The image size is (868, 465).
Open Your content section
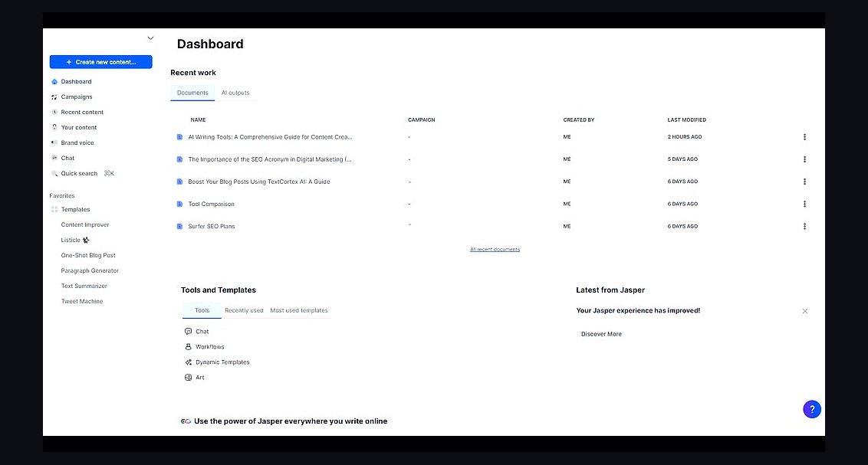(x=79, y=127)
